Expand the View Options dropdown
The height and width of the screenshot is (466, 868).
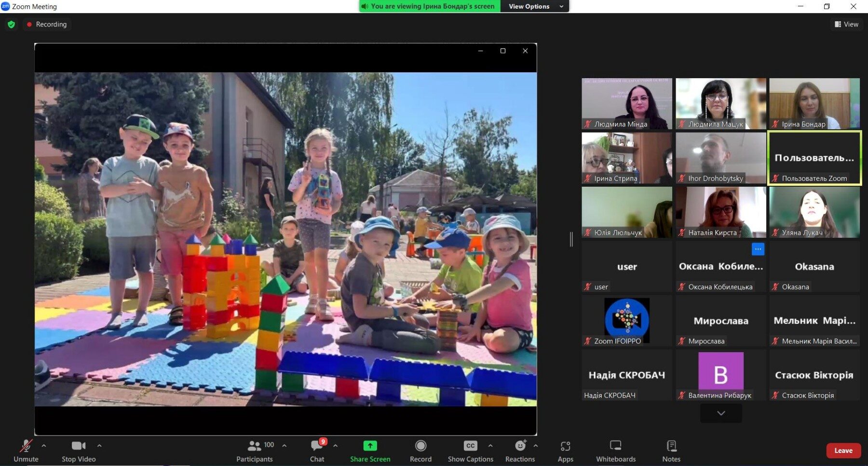click(x=535, y=6)
